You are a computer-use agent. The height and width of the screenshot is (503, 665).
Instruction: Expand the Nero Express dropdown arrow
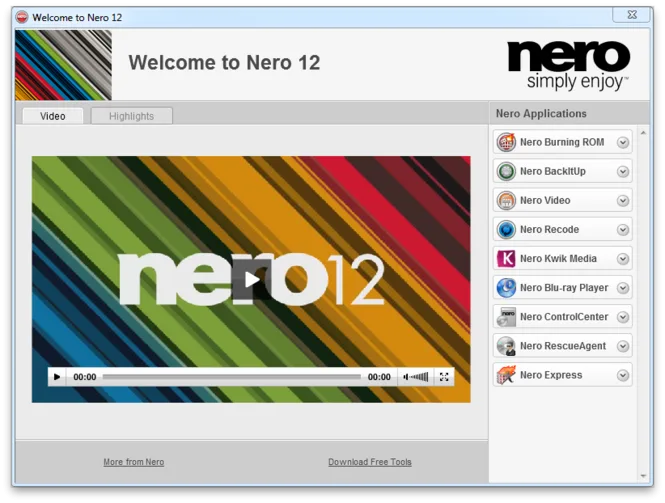coord(623,375)
